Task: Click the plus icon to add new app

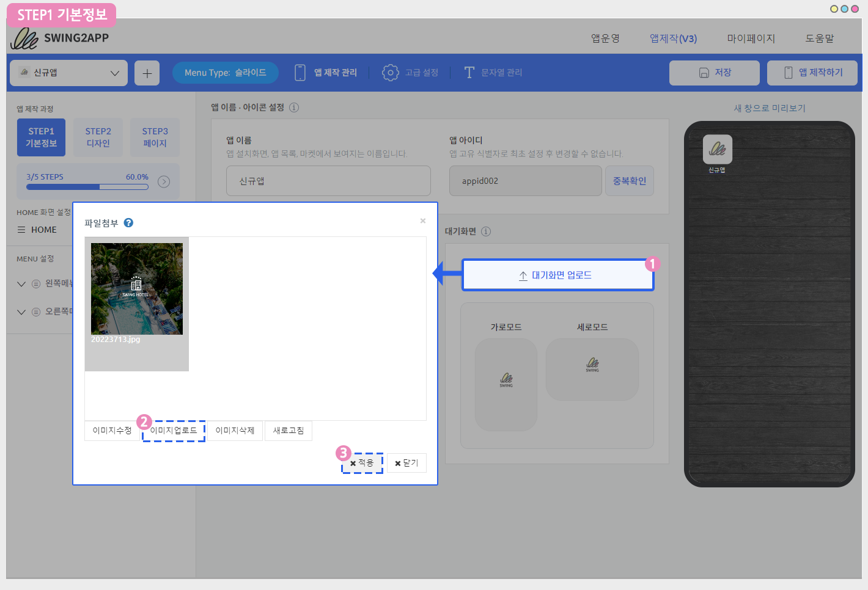Action: click(147, 73)
